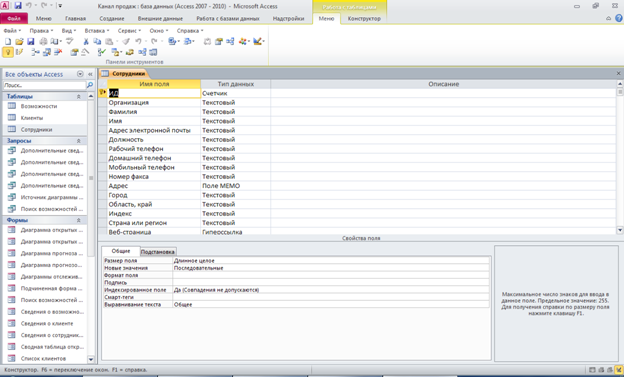The width and height of the screenshot is (624, 377).
Task: Click the Cut scissors icon
Action: pyautogui.click(x=86, y=41)
